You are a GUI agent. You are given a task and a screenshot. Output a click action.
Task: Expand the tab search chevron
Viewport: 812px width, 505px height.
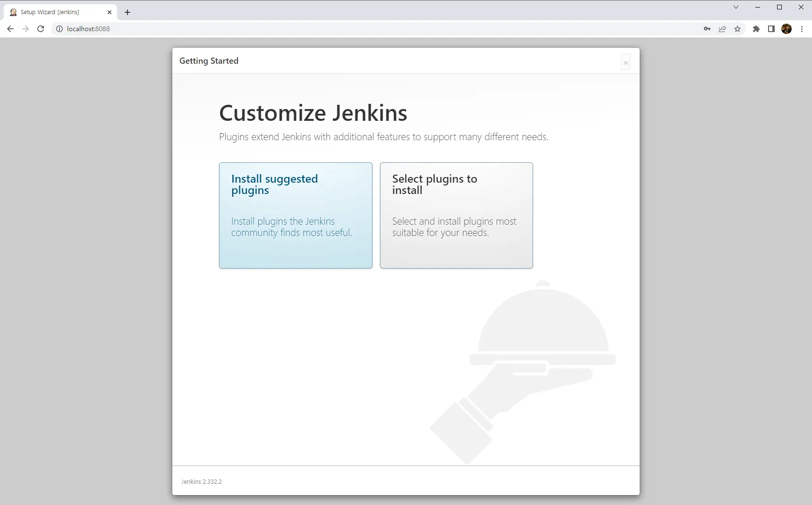[736, 7]
